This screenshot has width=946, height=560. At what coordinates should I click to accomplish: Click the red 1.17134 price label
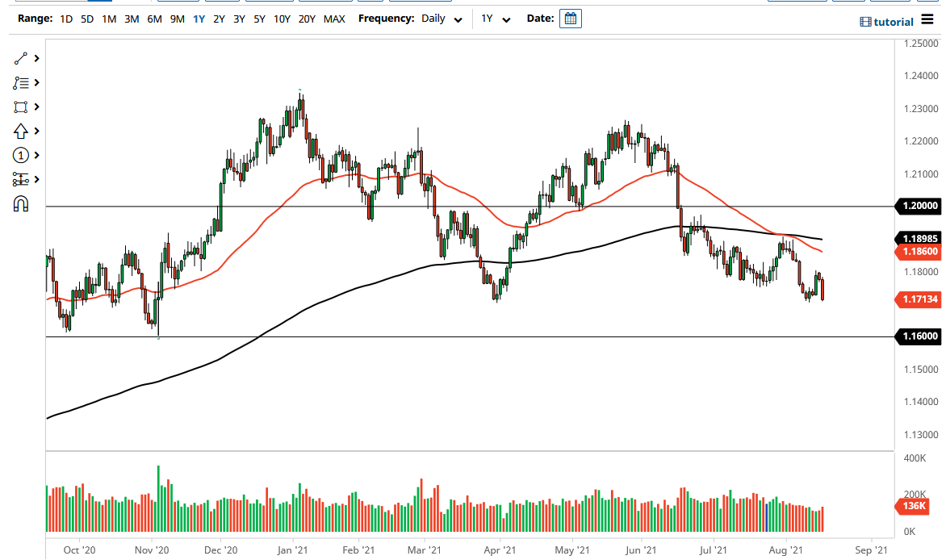[918, 299]
